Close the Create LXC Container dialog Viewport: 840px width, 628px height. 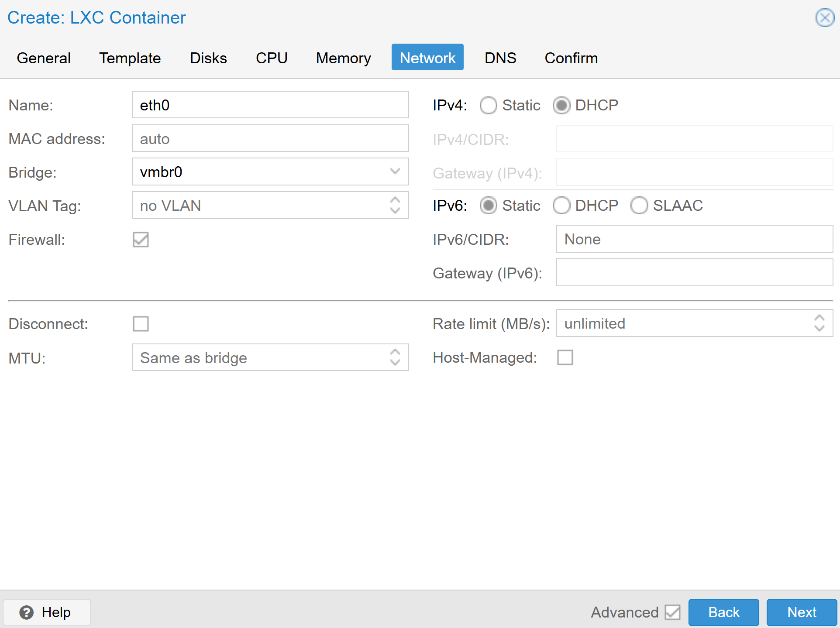[x=824, y=18]
